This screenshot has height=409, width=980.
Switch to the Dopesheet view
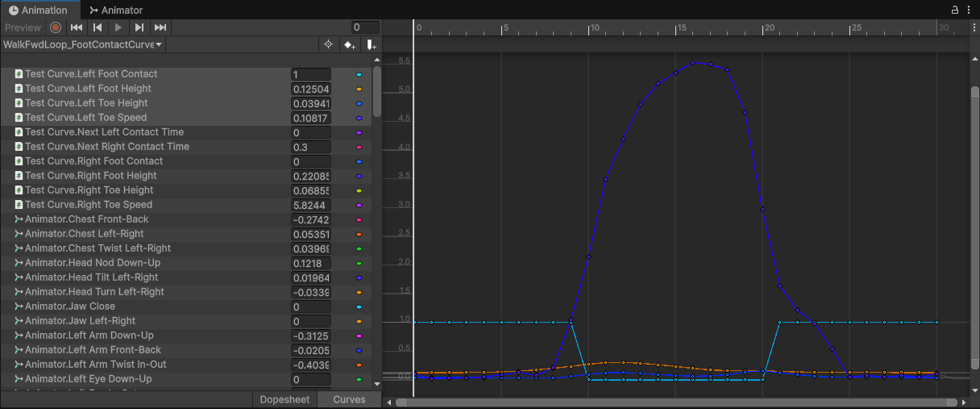pyautogui.click(x=284, y=399)
